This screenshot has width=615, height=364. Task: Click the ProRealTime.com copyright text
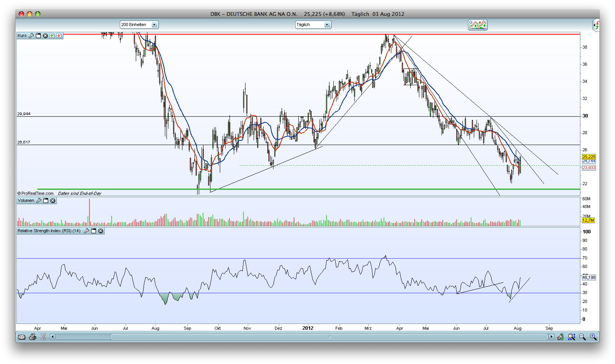35,193
